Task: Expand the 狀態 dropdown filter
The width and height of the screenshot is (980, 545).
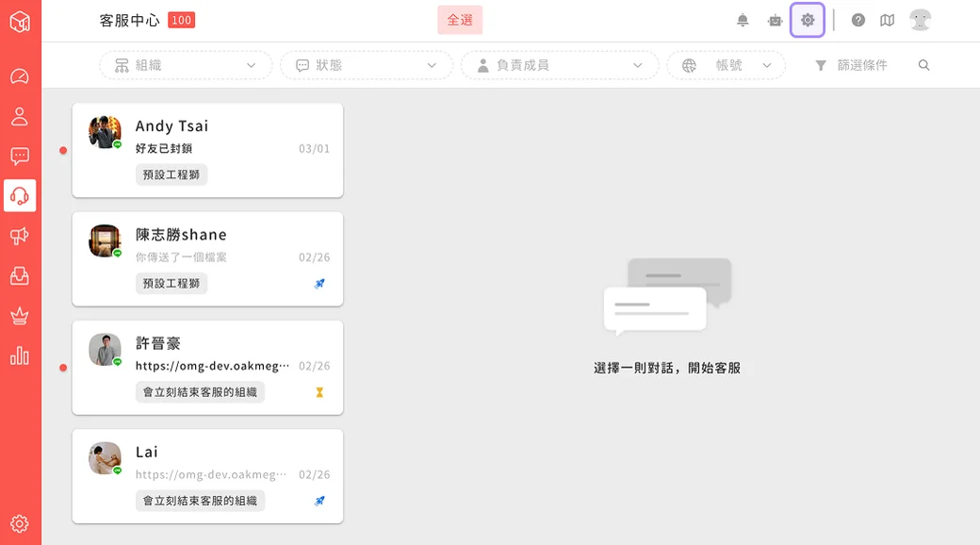Action: [367, 65]
